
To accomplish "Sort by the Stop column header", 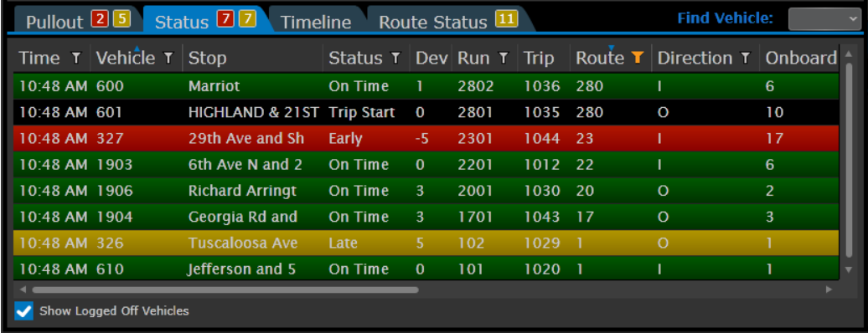I will pyautogui.click(x=208, y=58).
